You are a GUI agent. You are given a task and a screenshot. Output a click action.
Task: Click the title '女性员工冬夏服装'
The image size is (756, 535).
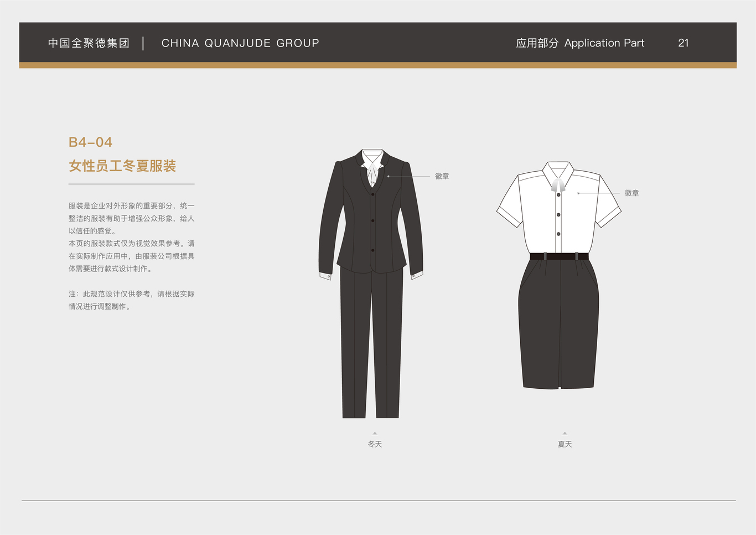pyautogui.click(x=122, y=166)
